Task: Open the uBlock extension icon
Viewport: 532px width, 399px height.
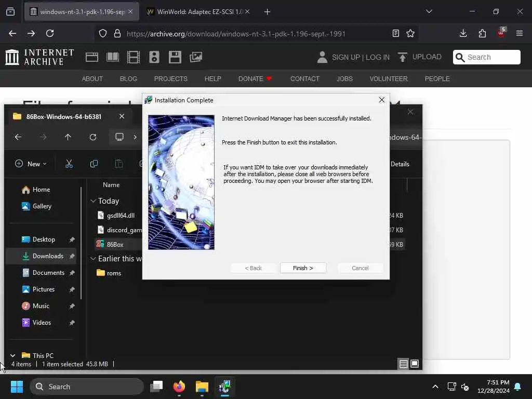Action: coord(501,33)
